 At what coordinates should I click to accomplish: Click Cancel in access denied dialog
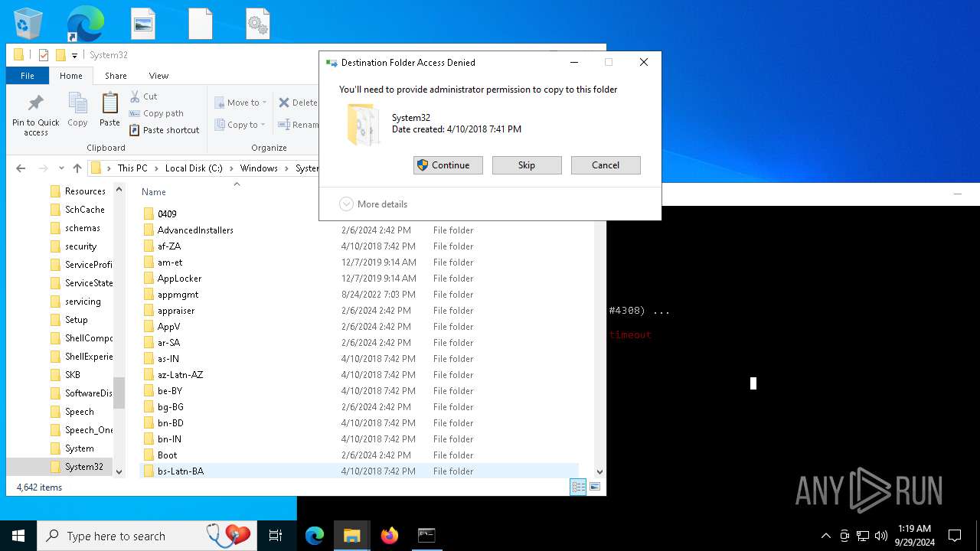(x=606, y=165)
